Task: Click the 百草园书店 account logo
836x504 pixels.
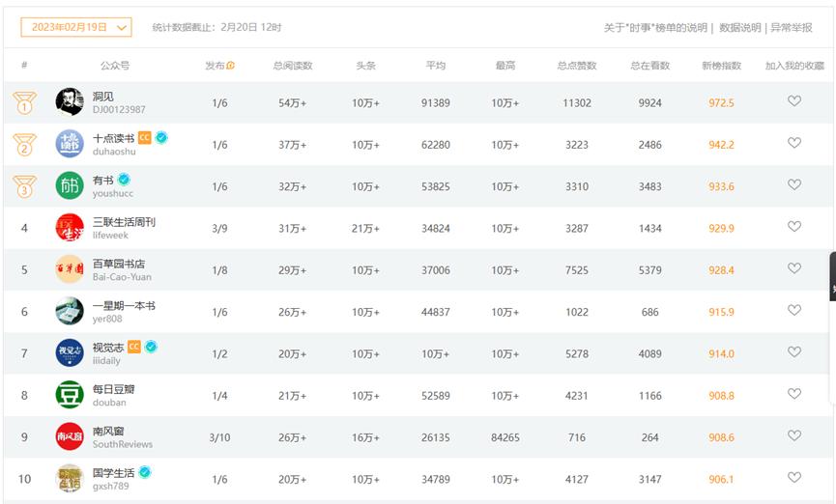Action: [x=70, y=269]
